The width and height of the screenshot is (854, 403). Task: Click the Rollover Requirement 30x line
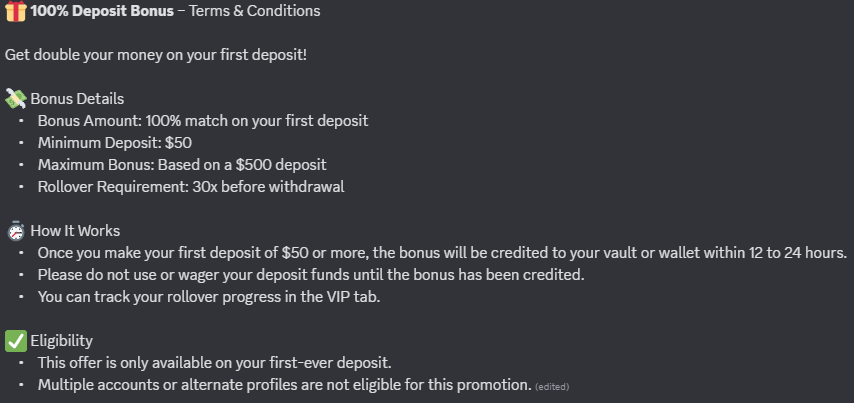click(191, 187)
